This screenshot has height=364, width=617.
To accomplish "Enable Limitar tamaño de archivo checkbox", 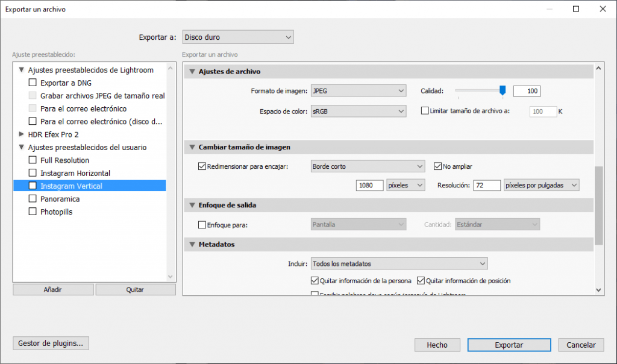I will pos(425,111).
